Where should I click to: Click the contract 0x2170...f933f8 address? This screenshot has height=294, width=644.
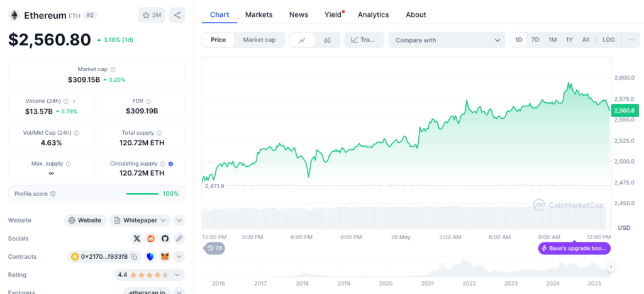pos(104,257)
